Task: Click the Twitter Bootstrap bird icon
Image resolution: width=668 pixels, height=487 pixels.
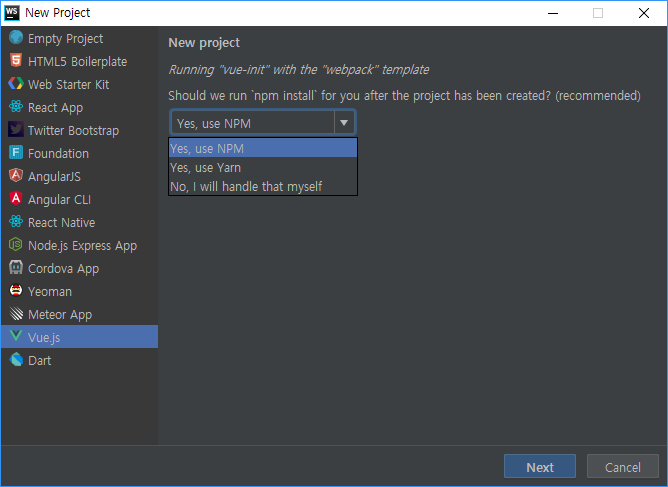Action: pyautogui.click(x=16, y=130)
